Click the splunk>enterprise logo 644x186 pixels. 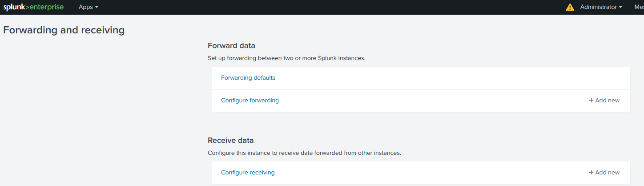coord(33,7)
